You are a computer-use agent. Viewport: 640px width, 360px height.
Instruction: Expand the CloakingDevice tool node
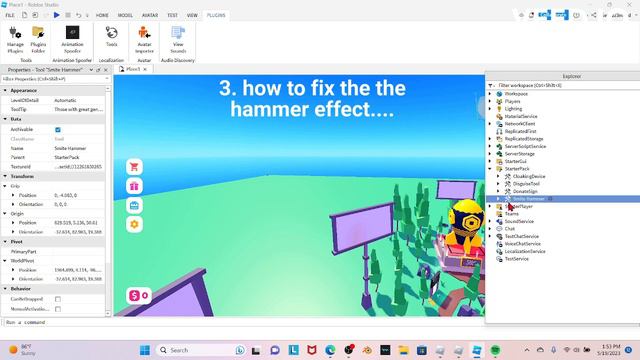coord(498,176)
